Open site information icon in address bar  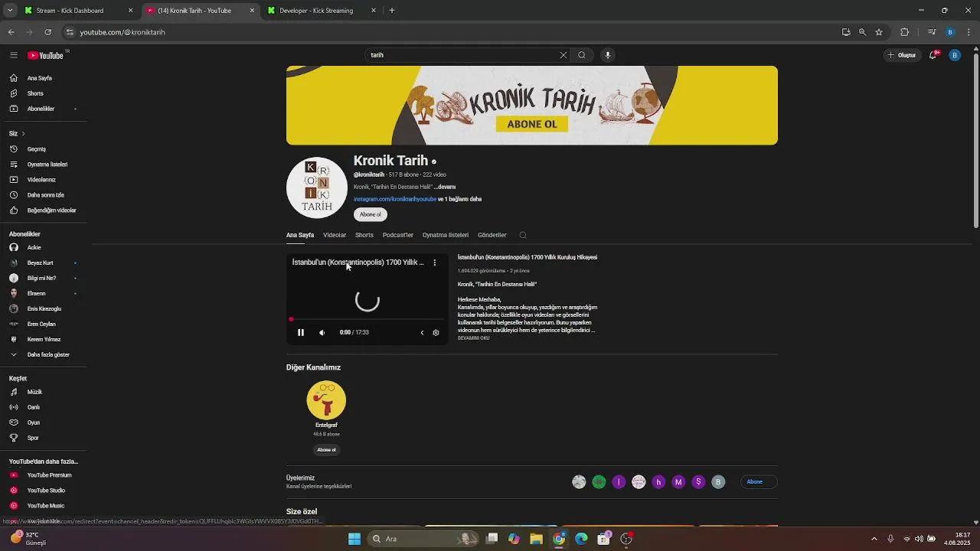click(x=70, y=32)
